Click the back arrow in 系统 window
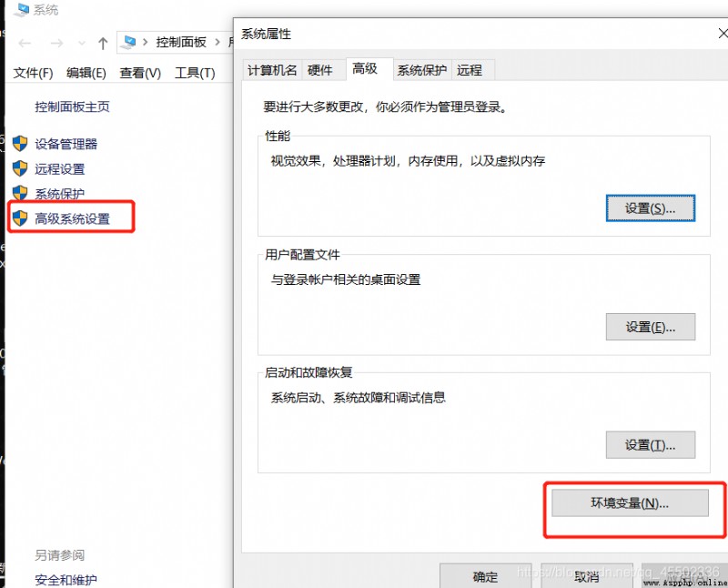Screen dimensions: 728x588 coord(25,43)
